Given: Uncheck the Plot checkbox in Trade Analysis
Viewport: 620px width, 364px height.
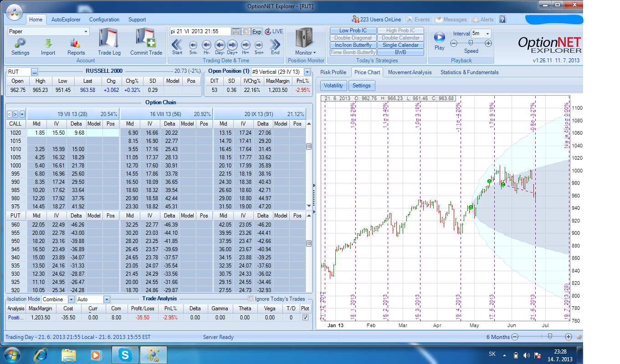Looking at the screenshot, I should click(x=305, y=317).
